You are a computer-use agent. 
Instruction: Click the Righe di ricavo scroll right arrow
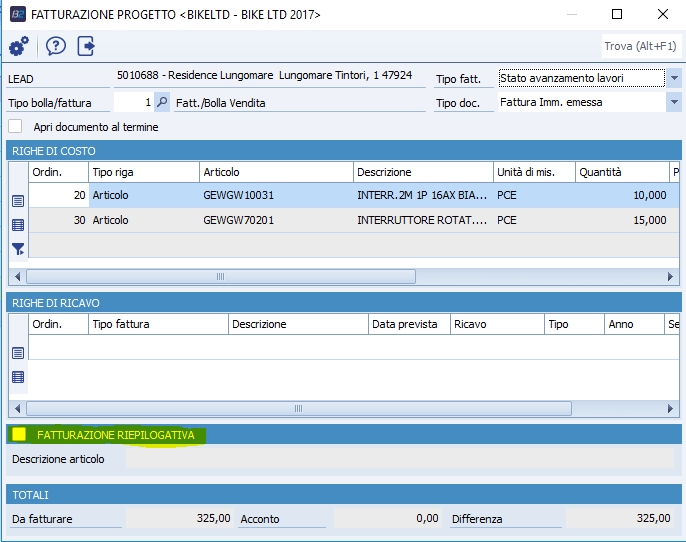click(670, 409)
